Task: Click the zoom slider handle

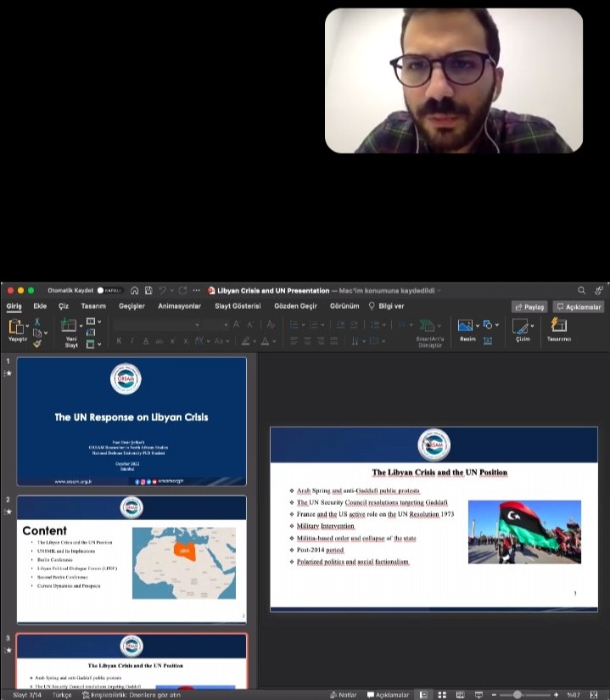Action: (518, 695)
